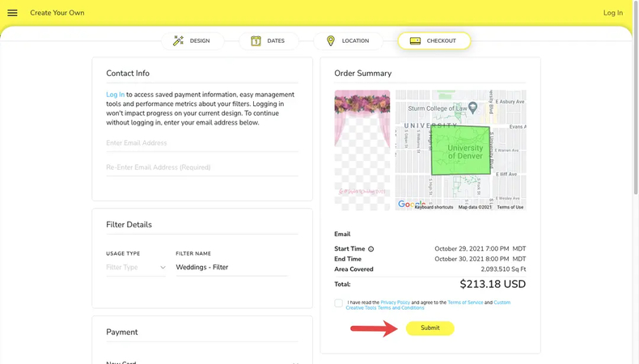Open the Terms of Service link
The width and height of the screenshot is (639, 364).
coord(465,303)
